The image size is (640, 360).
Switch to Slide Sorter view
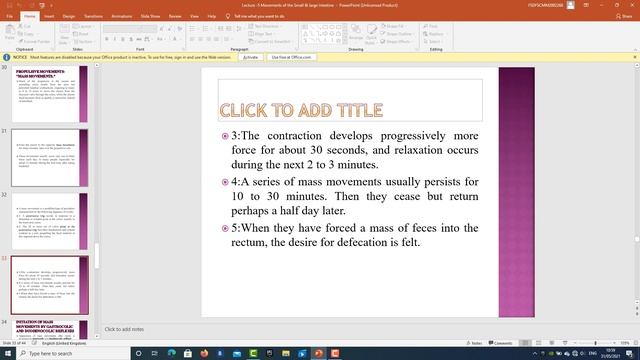pos(539,343)
